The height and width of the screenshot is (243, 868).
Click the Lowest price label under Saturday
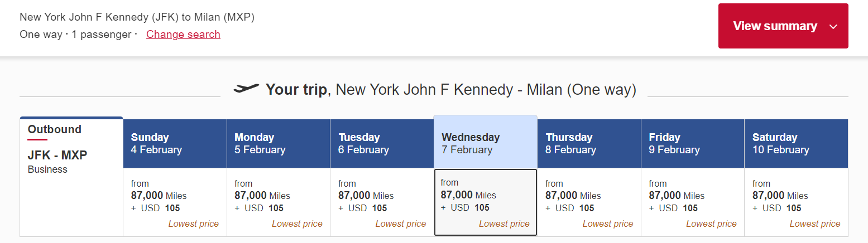pyautogui.click(x=815, y=223)
